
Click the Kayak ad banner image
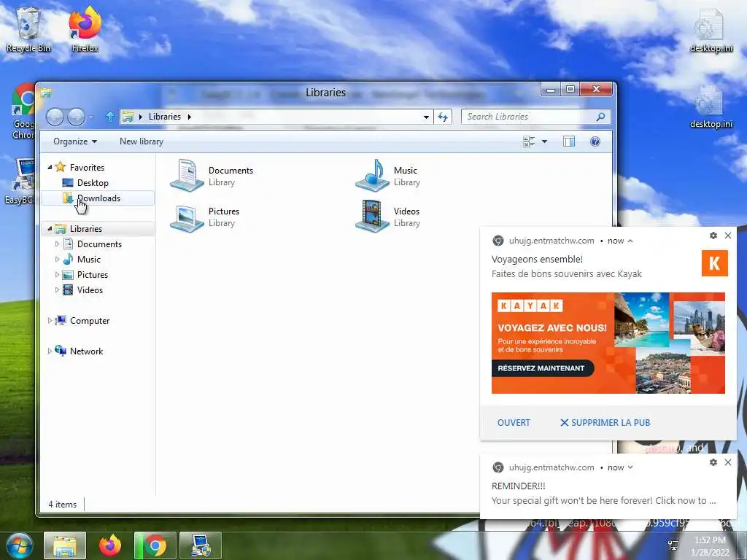(608, 343)
